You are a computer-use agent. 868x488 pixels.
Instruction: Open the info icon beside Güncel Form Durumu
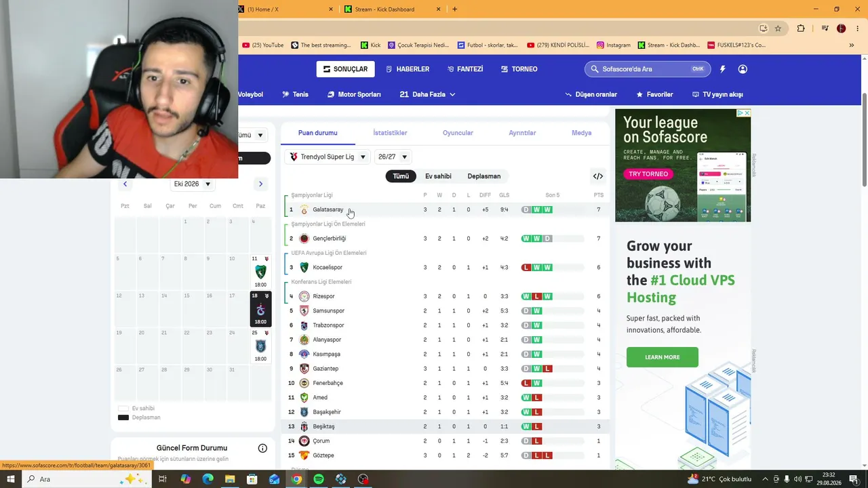tap(262, 448)
